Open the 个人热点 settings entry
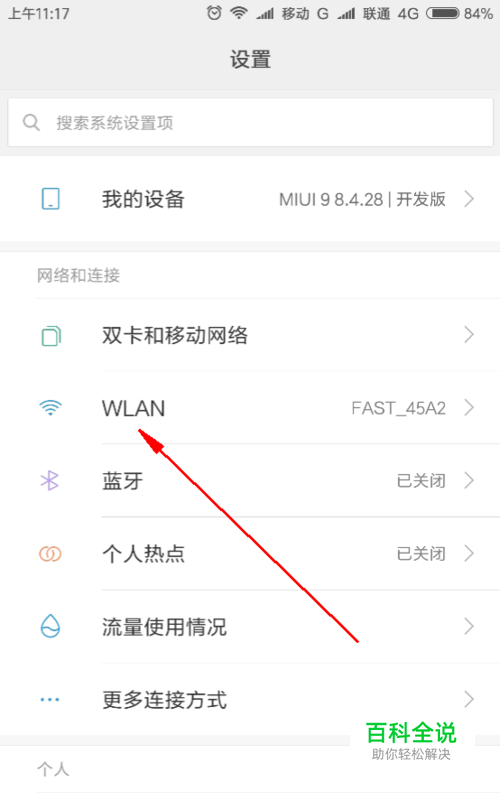This screenshot has height=793, width=500. (x=250, y=554)
